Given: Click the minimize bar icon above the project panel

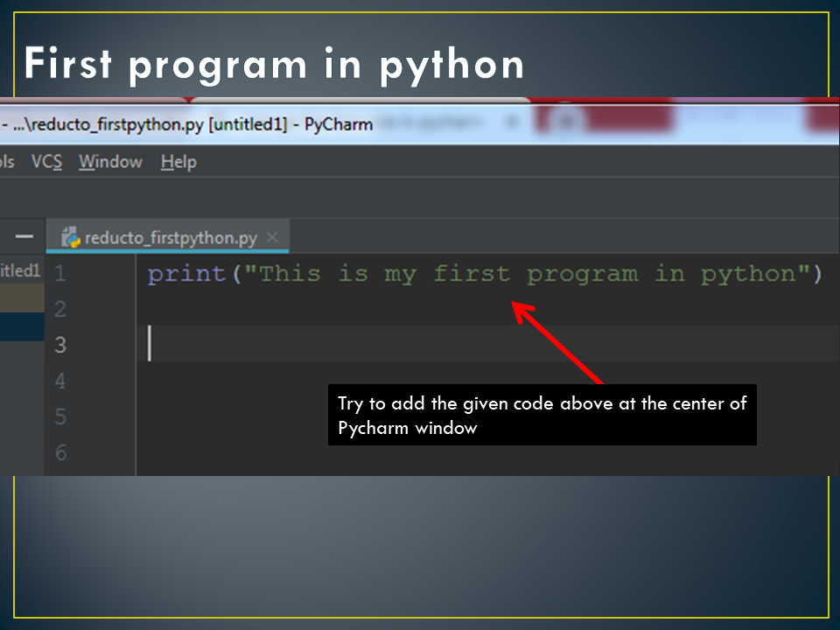Looking at the screenshot, I should click(x=24, y=235).
